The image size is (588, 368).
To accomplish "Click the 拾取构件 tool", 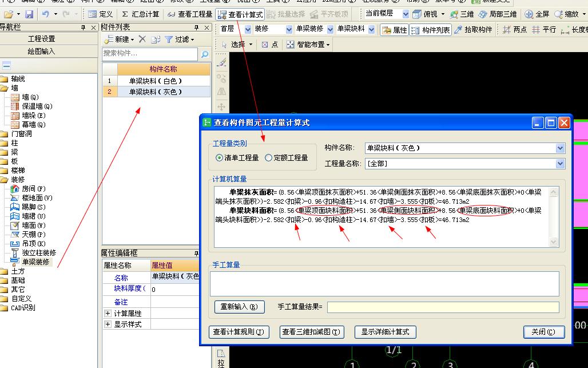I will (x=473, y=30).
